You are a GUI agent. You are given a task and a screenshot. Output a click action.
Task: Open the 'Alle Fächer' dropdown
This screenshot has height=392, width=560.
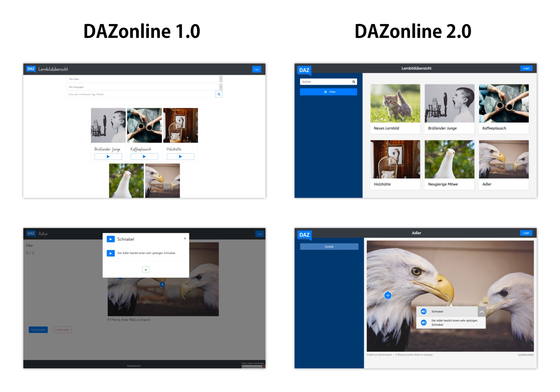pyautogui.click(x=144, y=79)
